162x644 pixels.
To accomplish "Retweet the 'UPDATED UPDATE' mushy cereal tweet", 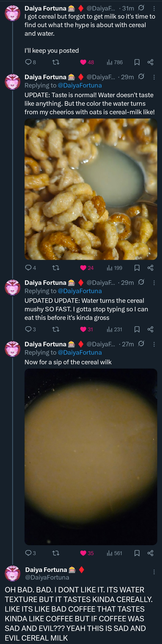I will pos(56,329).
